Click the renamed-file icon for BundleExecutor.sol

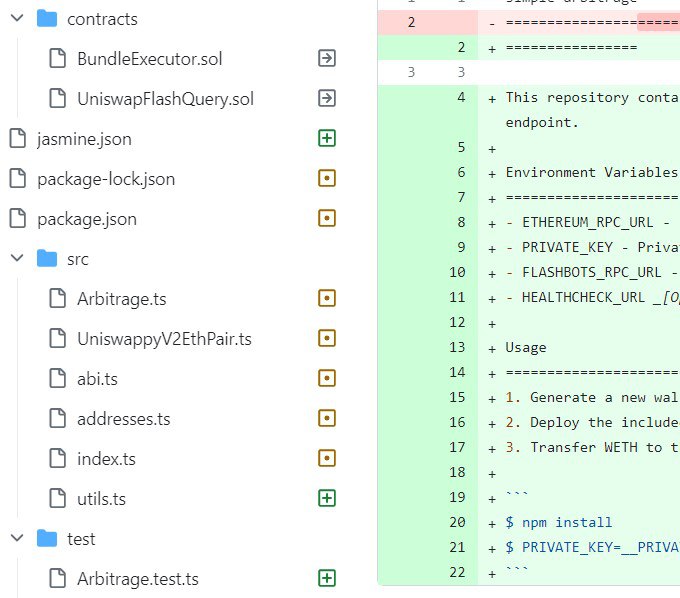[x=327, y=58]
